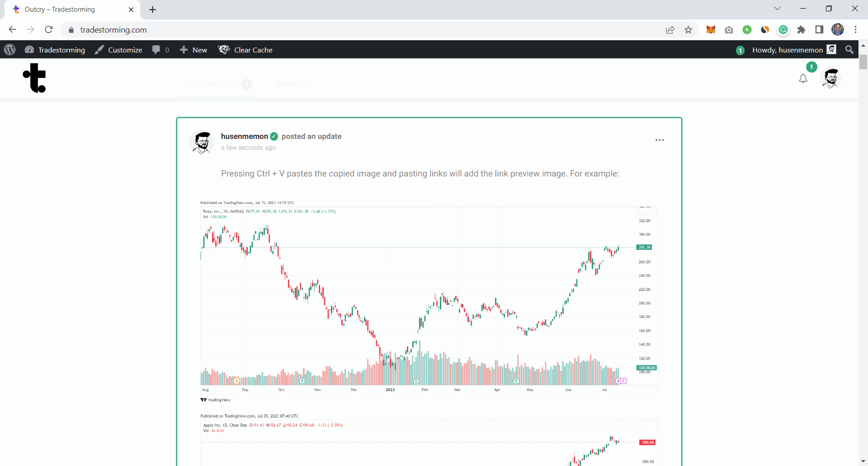
Task: Click the Clear Cache button
Action: pos(245,50)
